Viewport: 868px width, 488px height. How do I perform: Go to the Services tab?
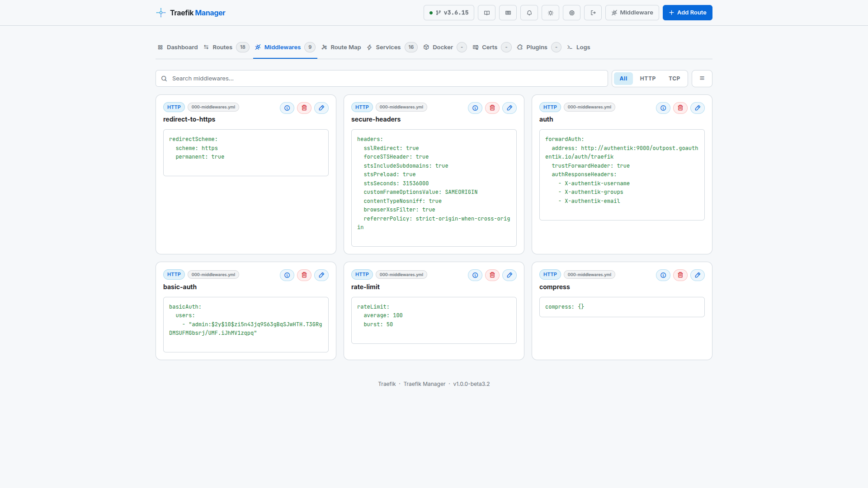point(392,47)
